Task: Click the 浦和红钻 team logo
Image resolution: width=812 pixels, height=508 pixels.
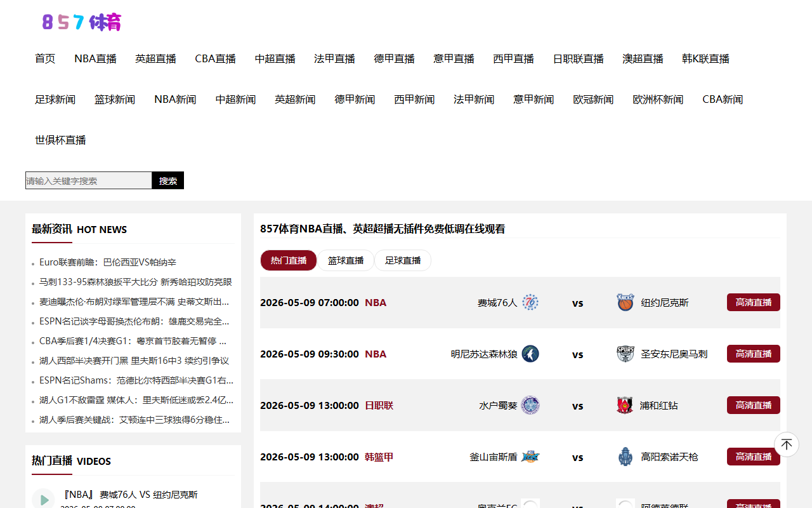Action: point(625,405)
